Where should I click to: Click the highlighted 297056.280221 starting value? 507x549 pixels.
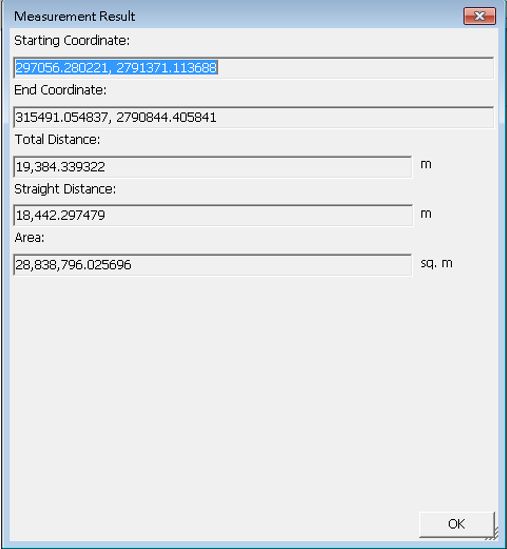point(62,67)
